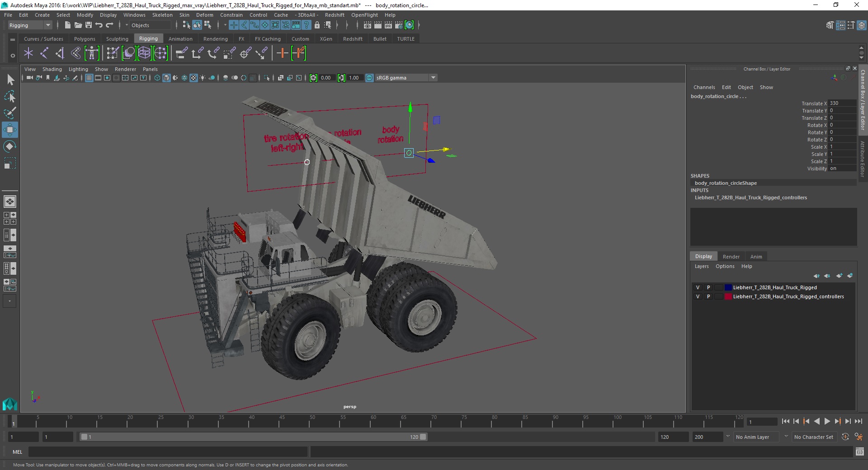Toggle textured display in viewport toolbar
Viewport: 868px width, 470px height.
(x=193, y=78)
